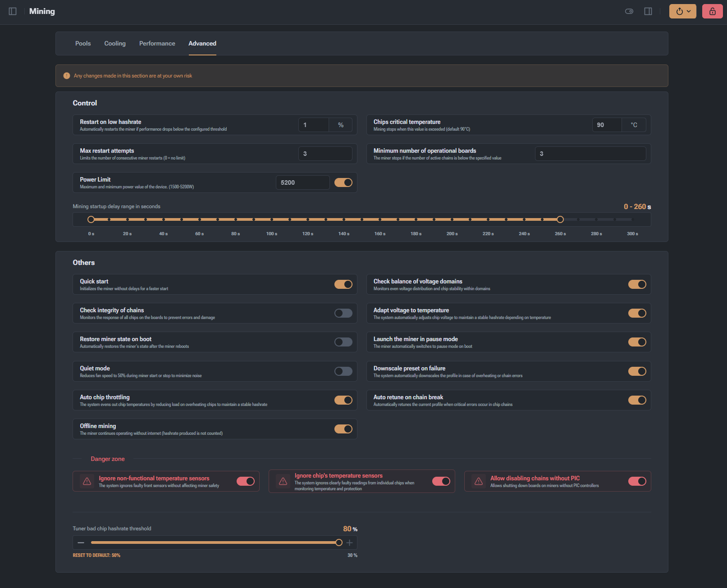This screenshot has width=727, height=588.
Task: Click the tuner bad chip threshold slider handle
Action: (339, 542)
